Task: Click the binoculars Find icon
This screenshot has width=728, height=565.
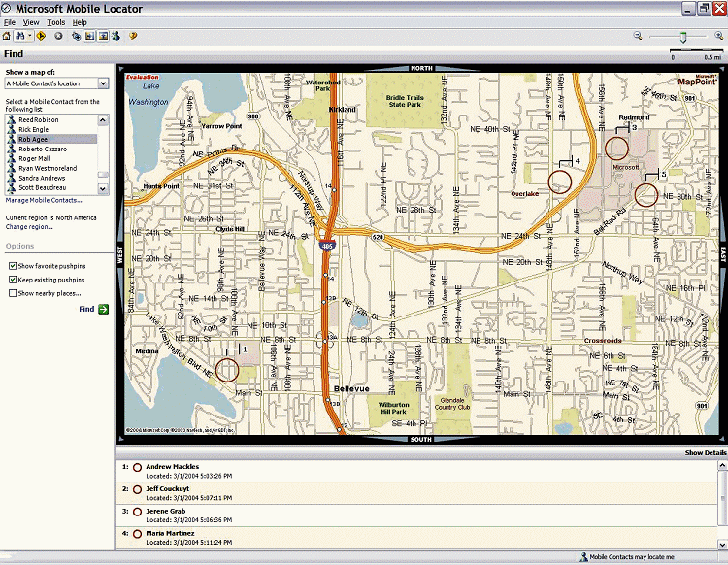Action: pos(20,36)
